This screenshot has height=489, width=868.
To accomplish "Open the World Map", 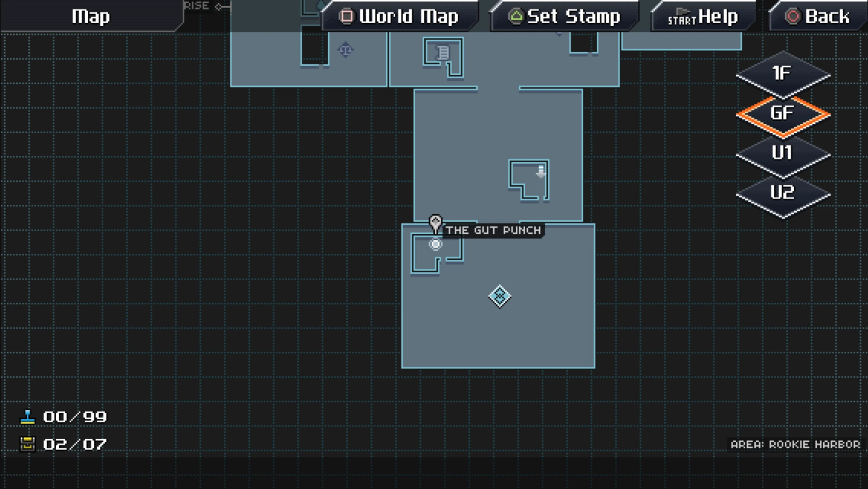I will [x=399, y=16].
